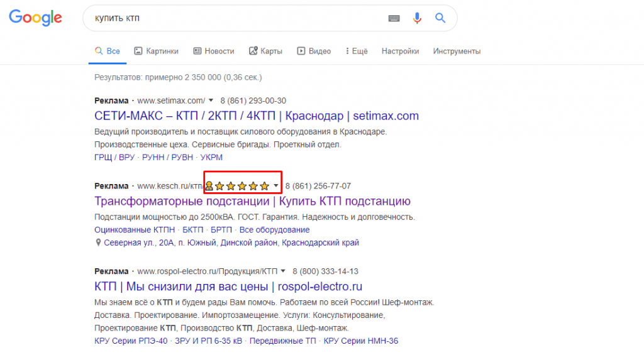
Task: Click the map pin icon before address
Action: click(x=98, y=243)
